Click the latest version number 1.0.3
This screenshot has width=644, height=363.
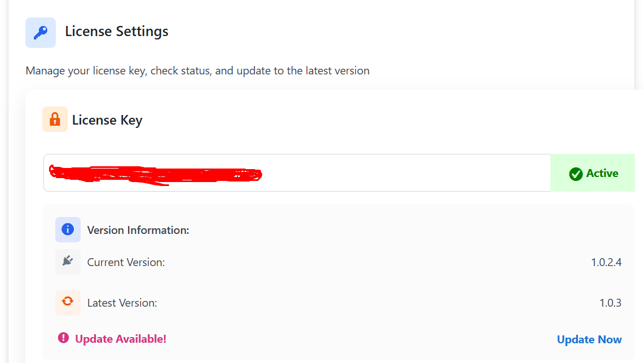point(610,303)
